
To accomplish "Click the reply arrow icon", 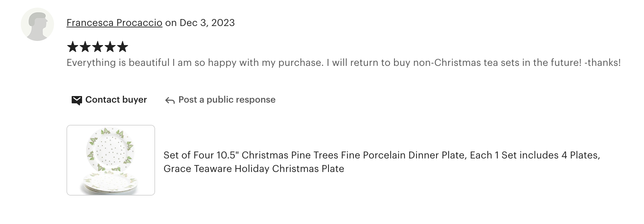I will pos(170,101).
